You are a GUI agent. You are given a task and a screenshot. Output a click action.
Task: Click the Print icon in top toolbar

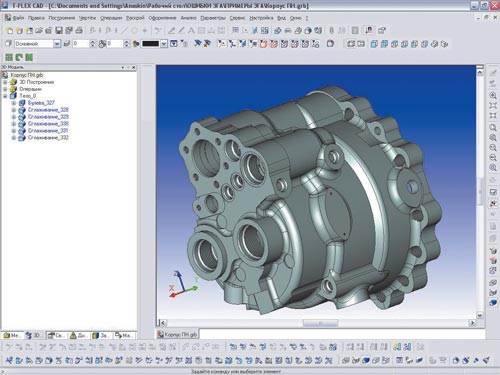tap(79, 31)
